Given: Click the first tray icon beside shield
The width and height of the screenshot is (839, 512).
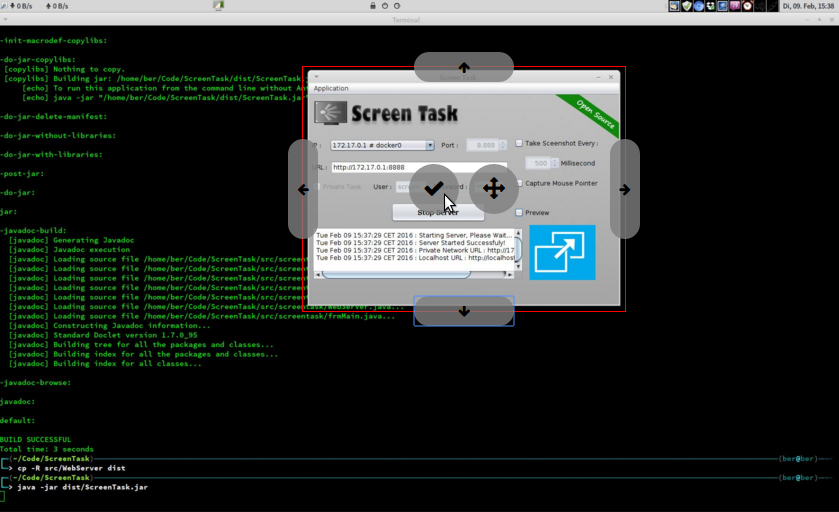Looking at the screenshot, I should 674,6.
